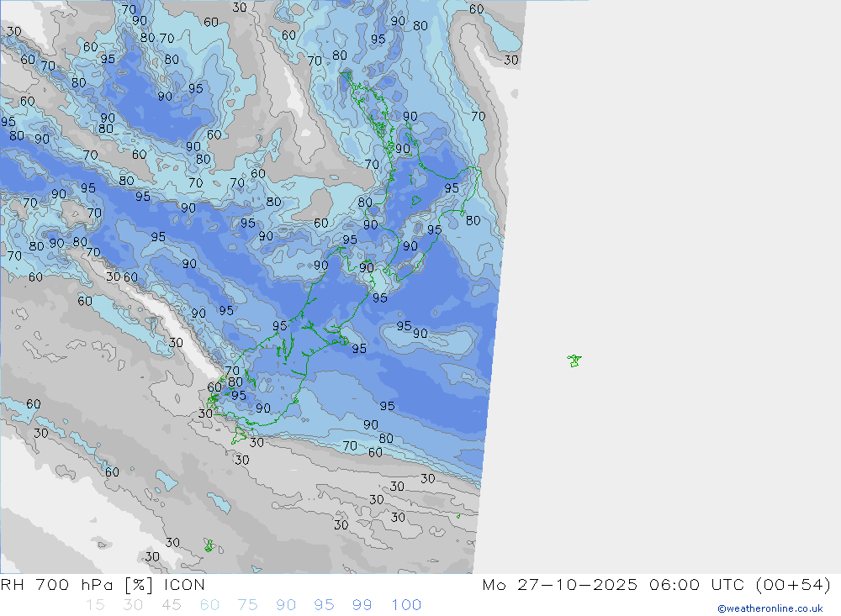Select legend value 45
This screenshot has width=841, height=616.
point(171,605)
